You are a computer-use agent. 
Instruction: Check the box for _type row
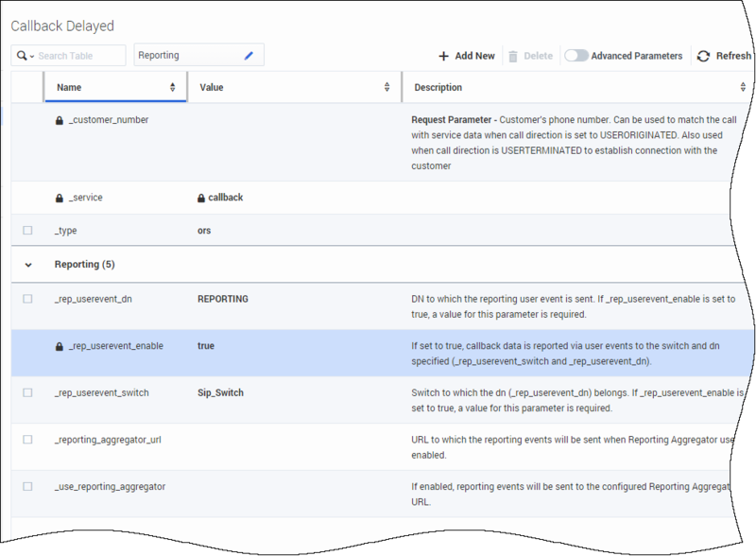[27, 230]
